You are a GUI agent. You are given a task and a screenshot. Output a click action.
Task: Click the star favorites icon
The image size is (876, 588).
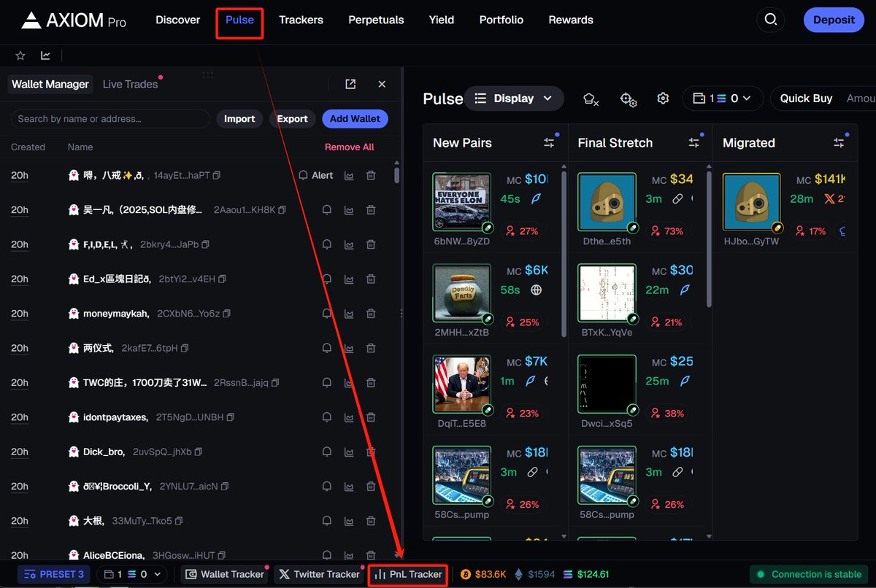pos(20,55)
